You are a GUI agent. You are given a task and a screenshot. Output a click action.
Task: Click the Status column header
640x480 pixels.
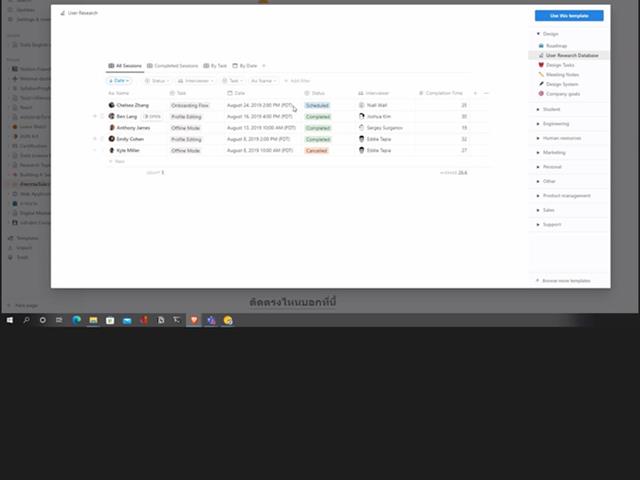coord(315,93)
